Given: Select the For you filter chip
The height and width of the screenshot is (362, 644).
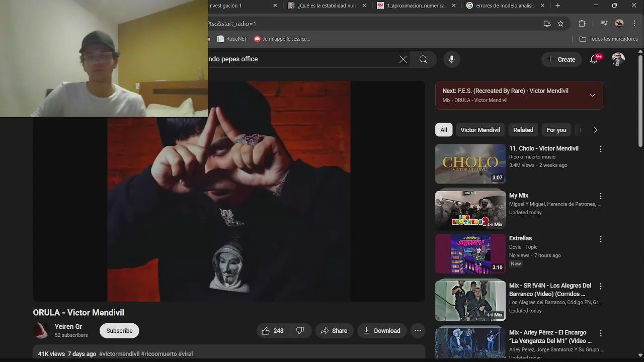Looking at the screenshot, I should pyautogui.click(x=556, y=130).
